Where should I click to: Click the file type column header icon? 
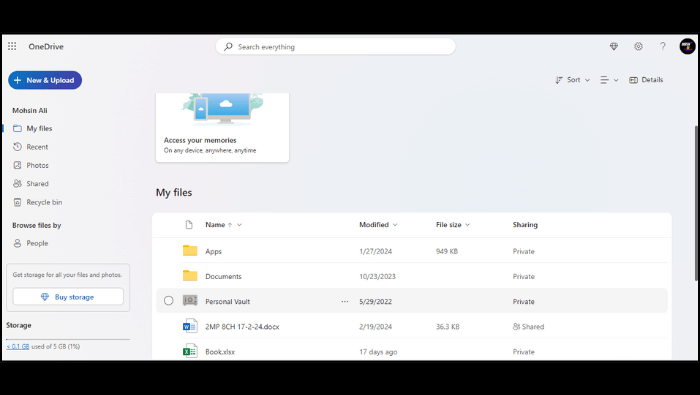coord(189,225)
